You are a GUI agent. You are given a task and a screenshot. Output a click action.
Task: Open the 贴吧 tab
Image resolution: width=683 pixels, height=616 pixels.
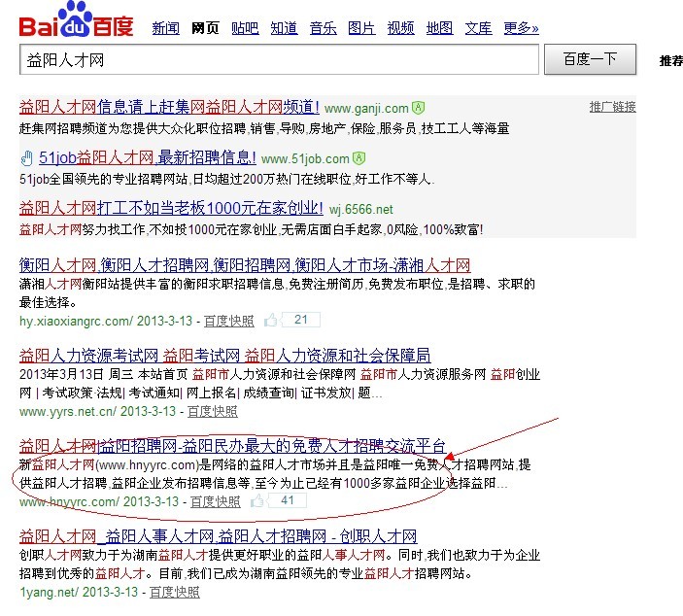point(245,28)
